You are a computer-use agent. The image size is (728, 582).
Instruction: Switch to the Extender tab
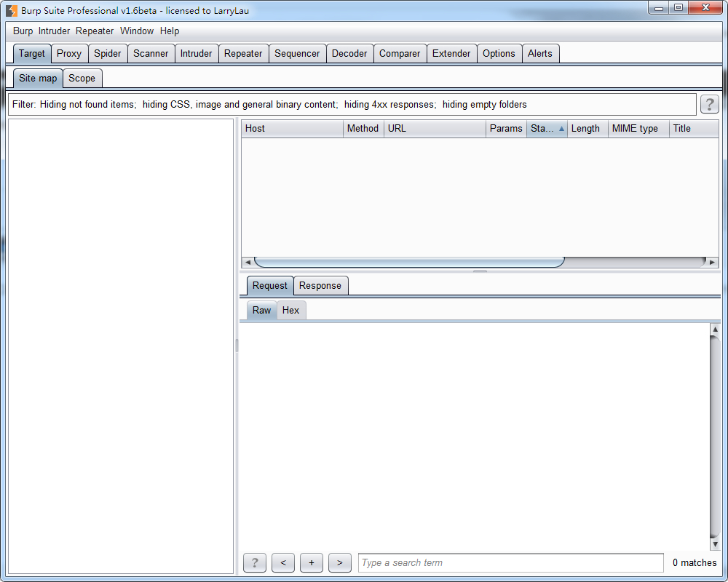coord(451,53)
